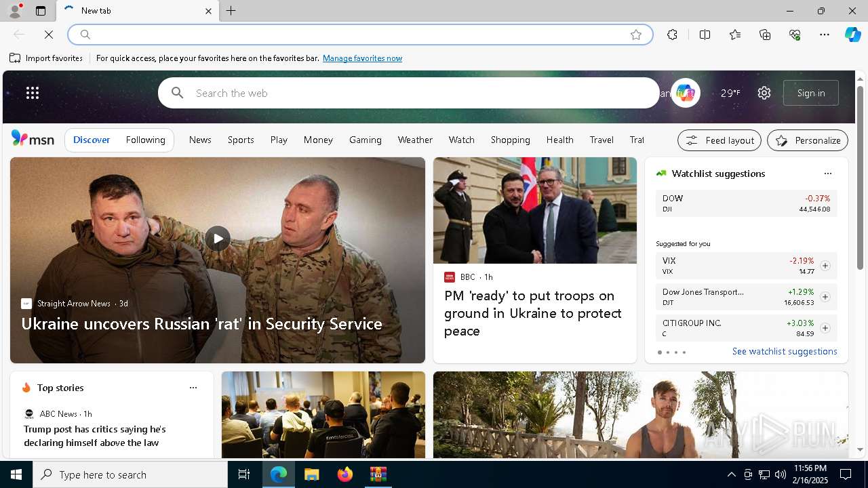Viewport: 868px width, 488px height.
Task: Open the Travel category
Action: click(601, 140)
